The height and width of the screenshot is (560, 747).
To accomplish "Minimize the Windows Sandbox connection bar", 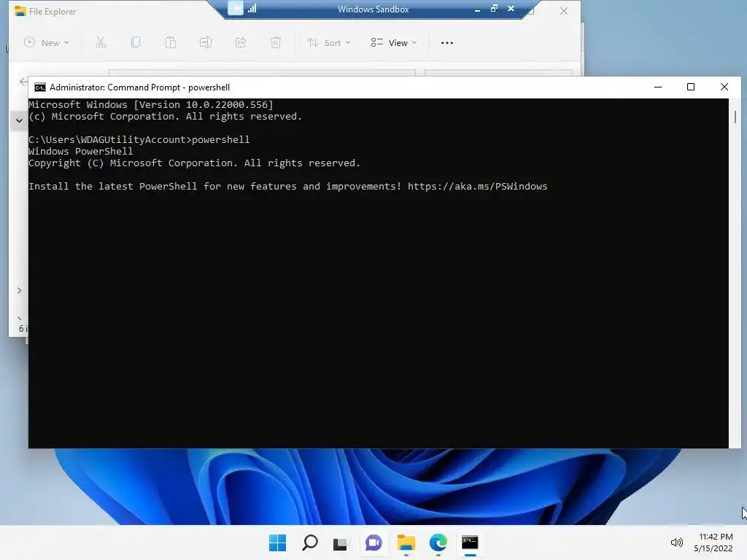I will tap(477, 9).
